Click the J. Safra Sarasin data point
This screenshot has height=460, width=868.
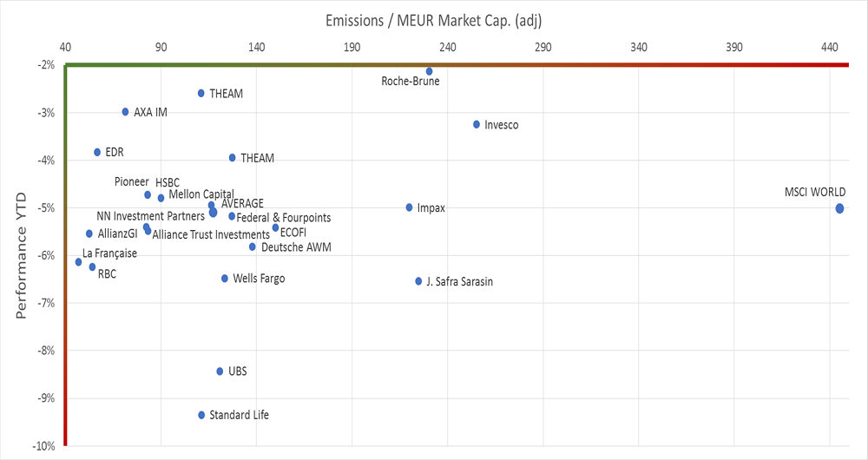[x=418, y=281]
